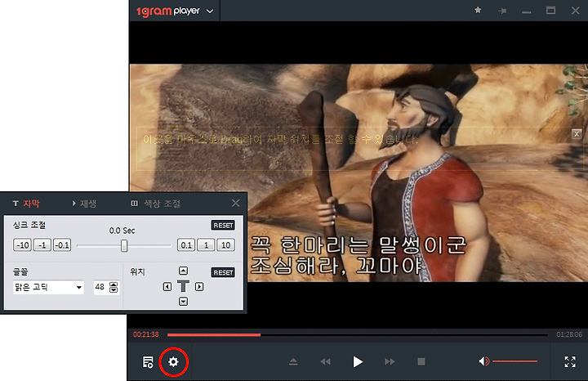Image resolution: width=588 pixels, height=381 pixels.
Task: Shift subtitle sync by +10 seconds
Action: click(225, 245)
